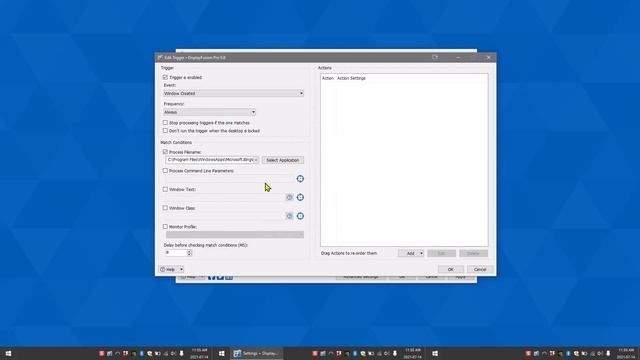The image size is (640, 360).
Task: Uncheck the Trigger is enabled checkbox
Action: [165, 77]
